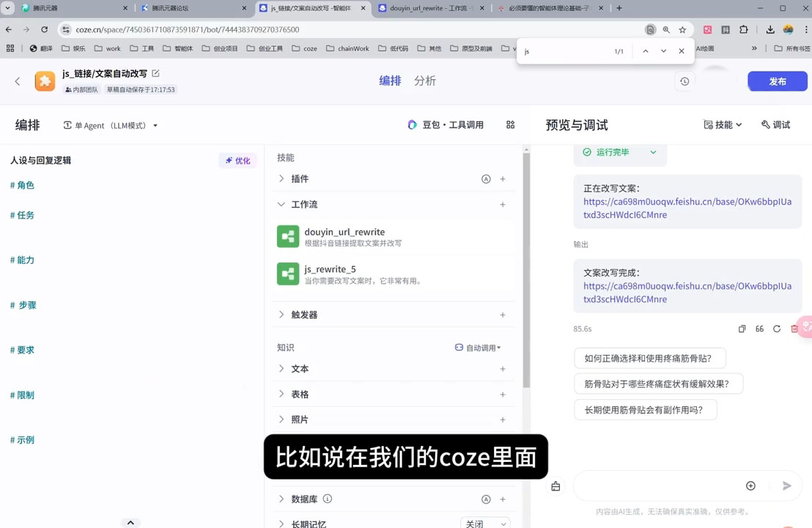Open js_rewrite_5 workflow icon
812x528 pixels.
point(288,274)
